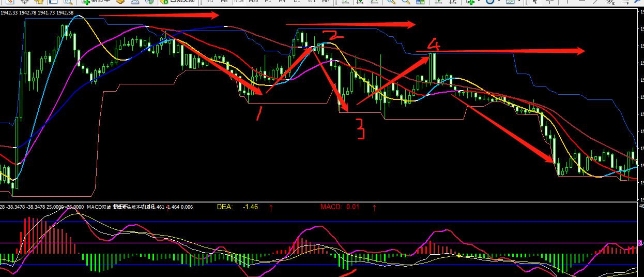The height and width of the screenshot is (277, 644).
Task: Select the Fibonacci retracement tool
Action: pos(625,2)
